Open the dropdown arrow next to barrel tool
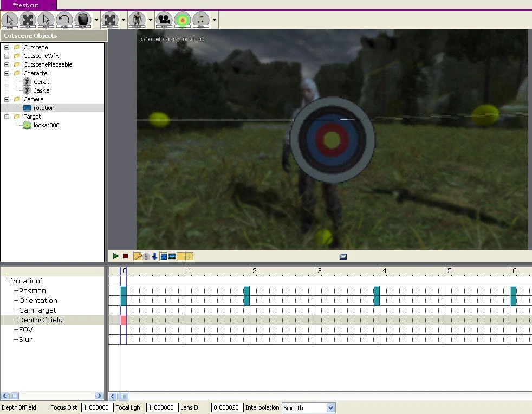Viewport: 532px width, 414px height. (96, 20)
